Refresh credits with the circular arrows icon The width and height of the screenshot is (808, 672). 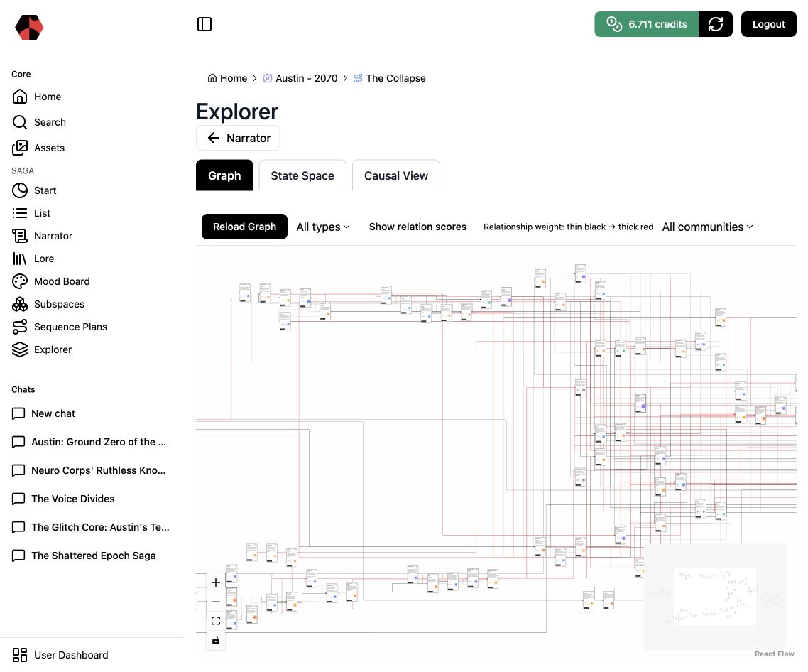[x=715, y=24]
